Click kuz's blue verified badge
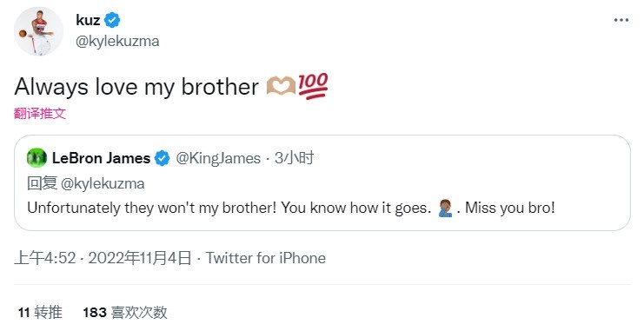Screen dimensions: 644x331 click(112, 20)
